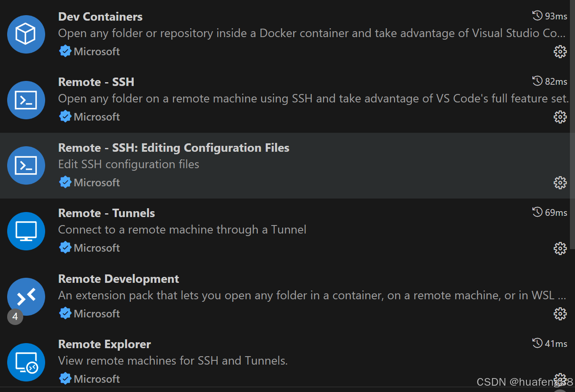Open the Manage gear for Dev Containers
The height and width of the screenshot is (392, 575).
point(560,51)
